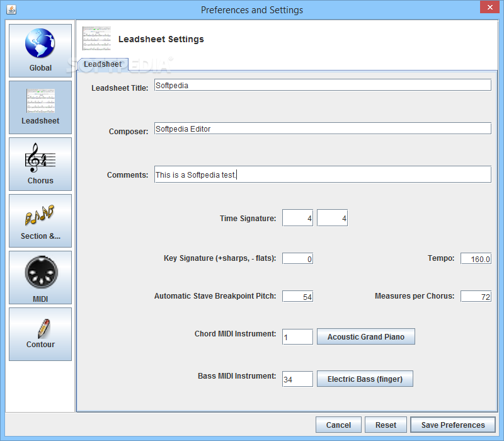Open Electric Bass (finger) instrument chooser
This screenshot has height=441, width=504.
coord(365,379)
